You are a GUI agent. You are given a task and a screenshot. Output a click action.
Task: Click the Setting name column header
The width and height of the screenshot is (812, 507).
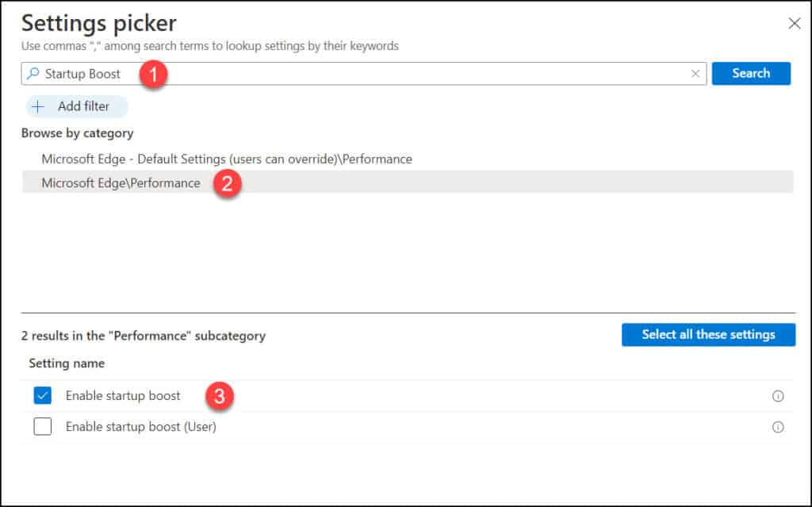(67, 363)
